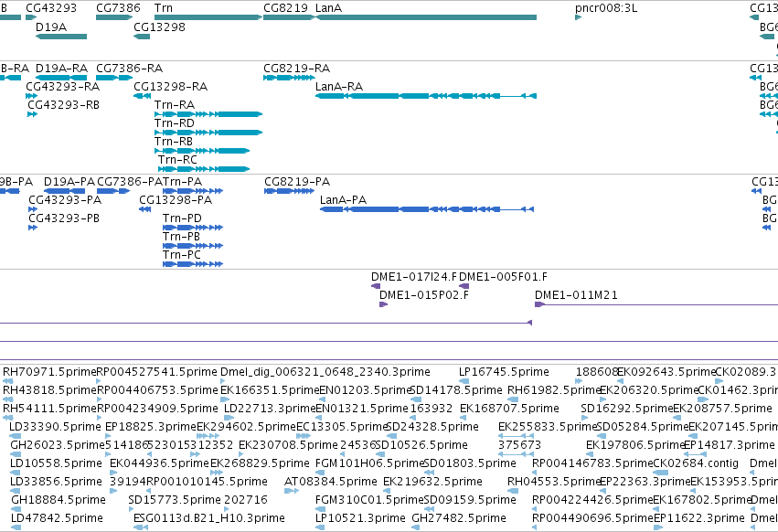This screenshot has width=778, height=532.
Task: Click the LD47842.5prime EST marker
Action: point(16,528)
